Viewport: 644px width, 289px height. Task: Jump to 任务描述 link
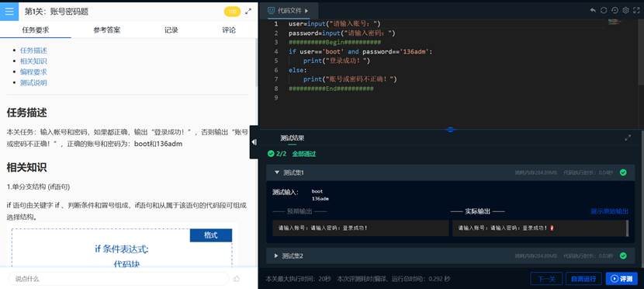click(33, 50)
